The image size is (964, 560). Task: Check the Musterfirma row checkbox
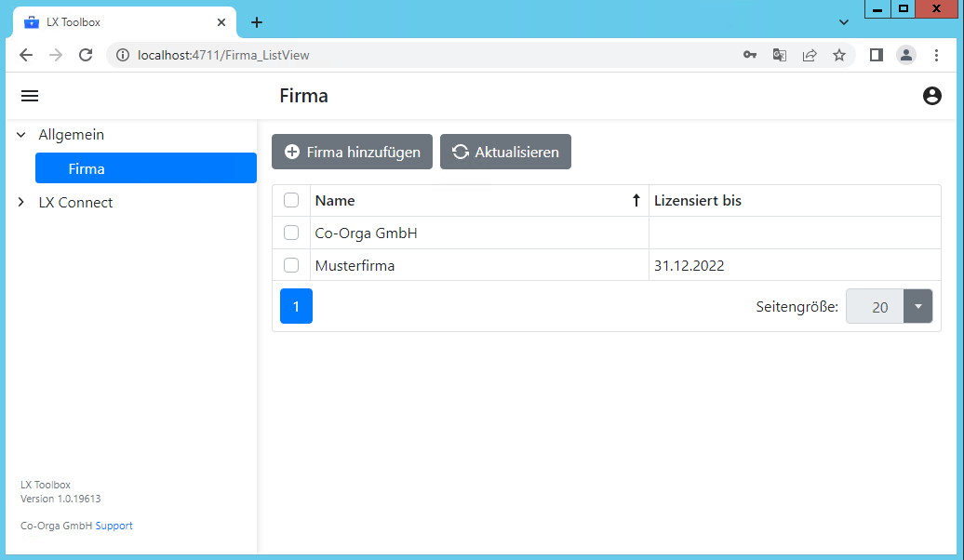(x=291, y=265)
